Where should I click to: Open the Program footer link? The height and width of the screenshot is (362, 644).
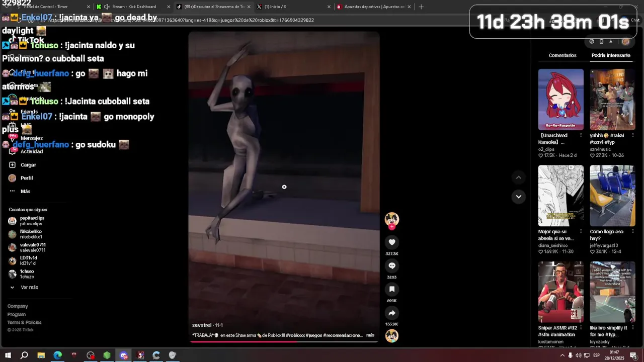pyautogui.click(x=17, y=314)
